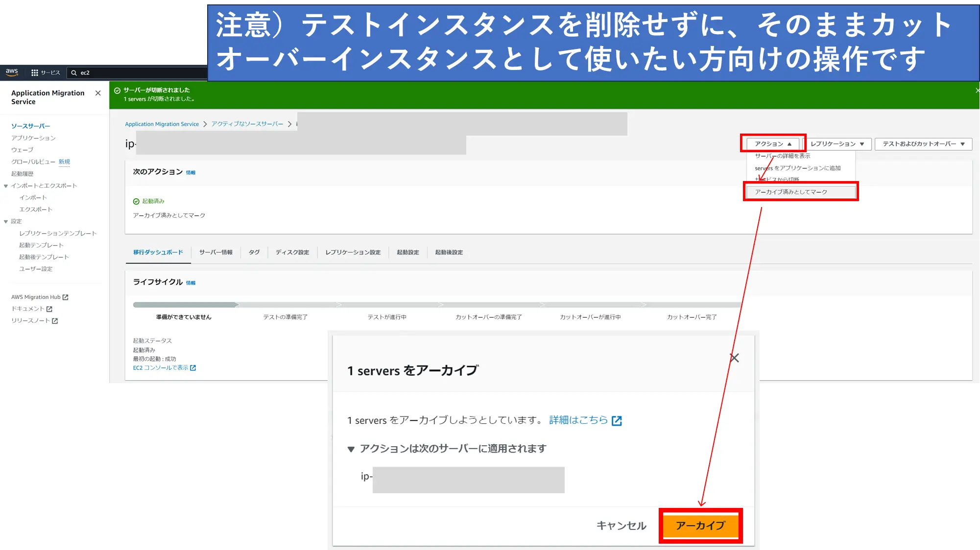Click orange アーカイブ confirm button
This screenshot has width=980, height=550.
pyautogui.click(x=701, y=526)
